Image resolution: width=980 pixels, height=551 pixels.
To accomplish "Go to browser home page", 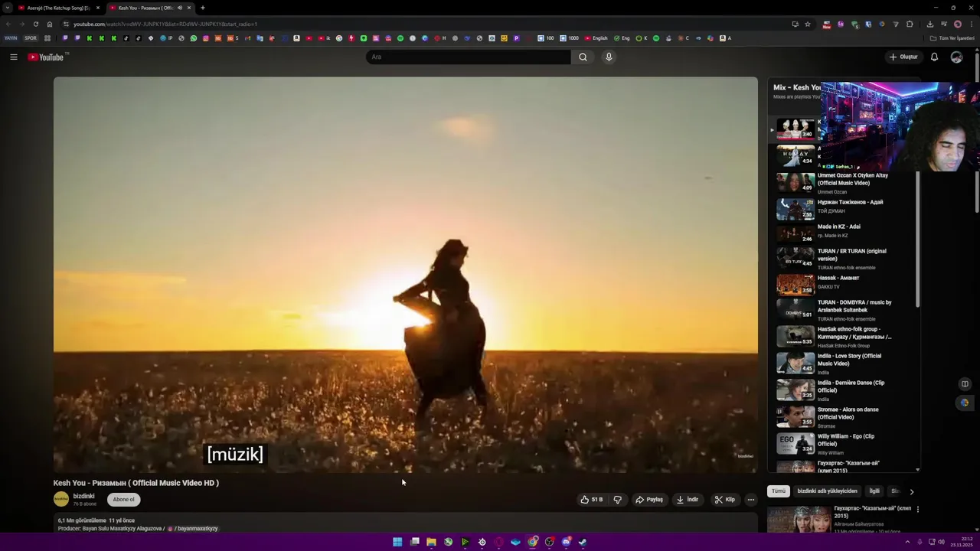I will (x=50, y=24).
